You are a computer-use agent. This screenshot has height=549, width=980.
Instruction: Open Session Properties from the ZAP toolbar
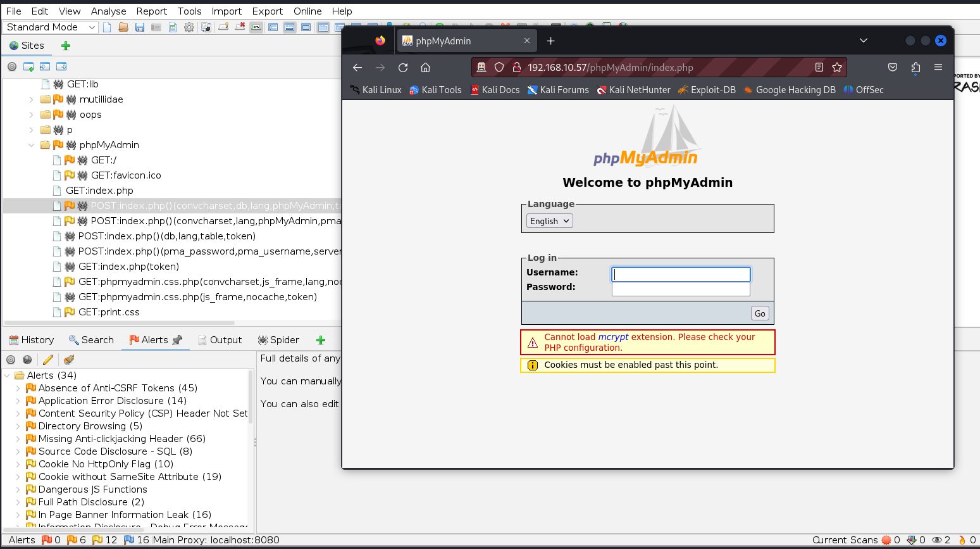[173, 27]
